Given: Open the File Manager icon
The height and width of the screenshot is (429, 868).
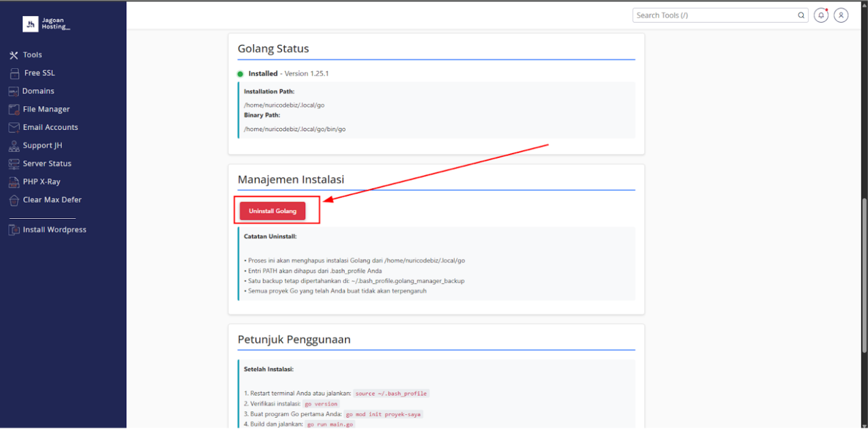Looking at the screenshot, I should pyautogui.click(x=14, y=110).
